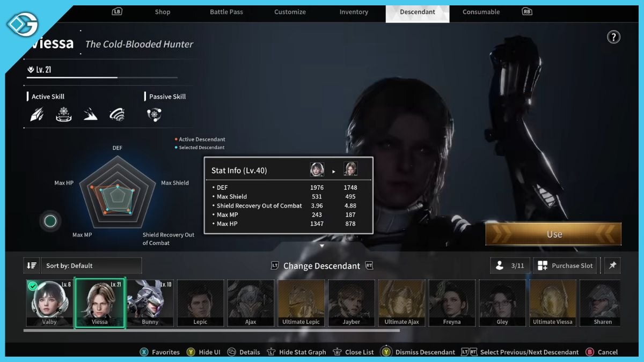Click the sort order icon beside Sort by
Screen dimensions: 644x362
(32, 265)
